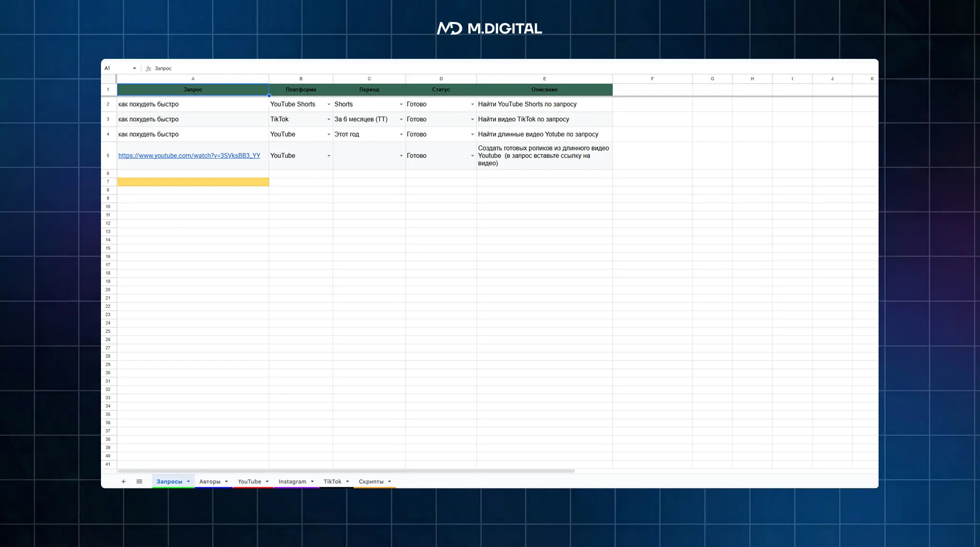The width and height of the screenshot is (980, 547).
Task: Select the yellow highlighted cell in row 7
Action: pos(193,182)
